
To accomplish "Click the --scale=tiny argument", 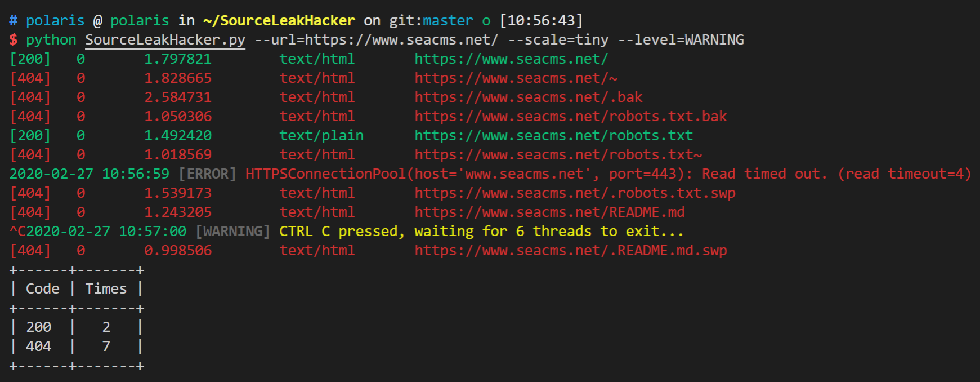I will [x=558, y=39].
